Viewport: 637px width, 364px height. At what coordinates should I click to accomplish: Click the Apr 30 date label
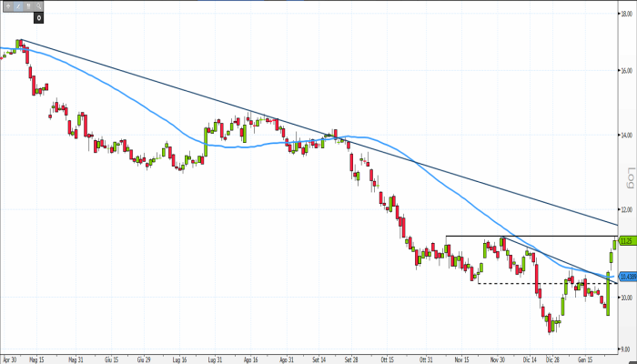click(9, 359)
